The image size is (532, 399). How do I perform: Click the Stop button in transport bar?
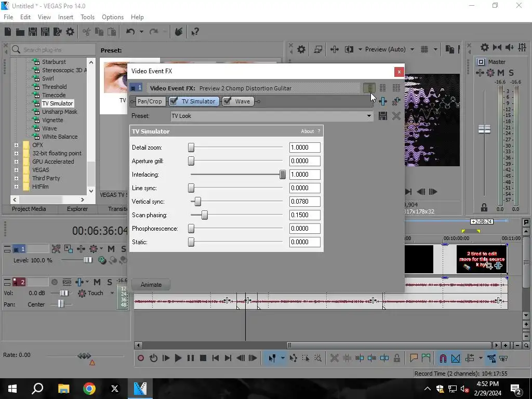click(203, 358)
